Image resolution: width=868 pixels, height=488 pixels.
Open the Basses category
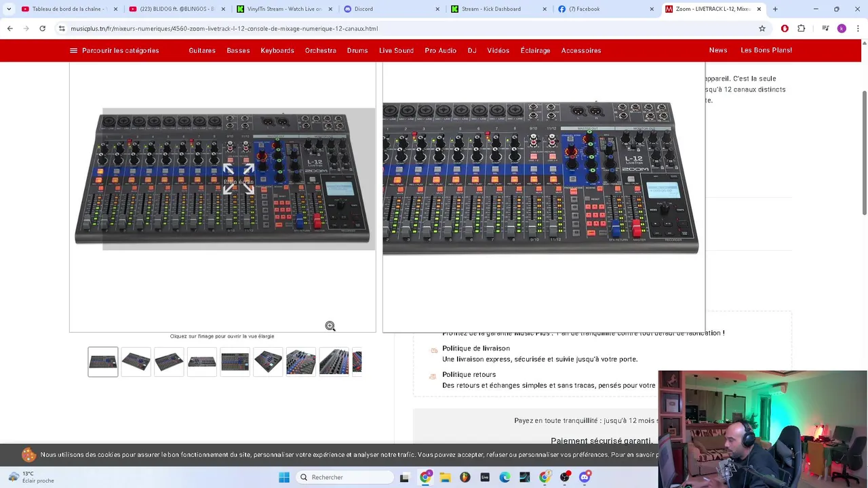(x=238, y=50)
